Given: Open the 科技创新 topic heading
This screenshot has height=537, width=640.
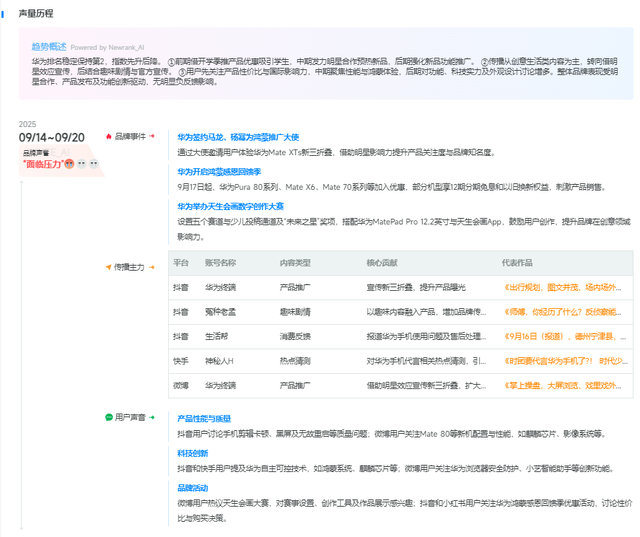Looking at the screenshot, I should [192, 453].
